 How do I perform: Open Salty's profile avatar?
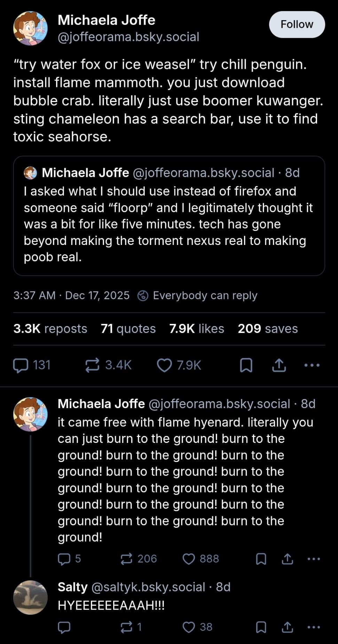(30, 597)
